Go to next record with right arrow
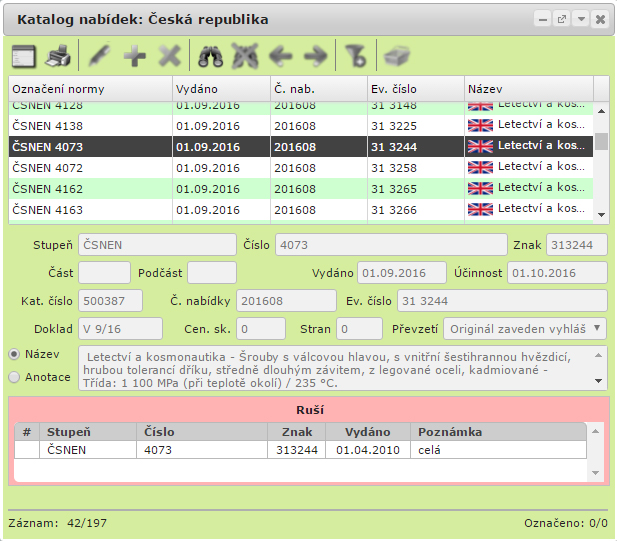617x541 pixels. 315,56
